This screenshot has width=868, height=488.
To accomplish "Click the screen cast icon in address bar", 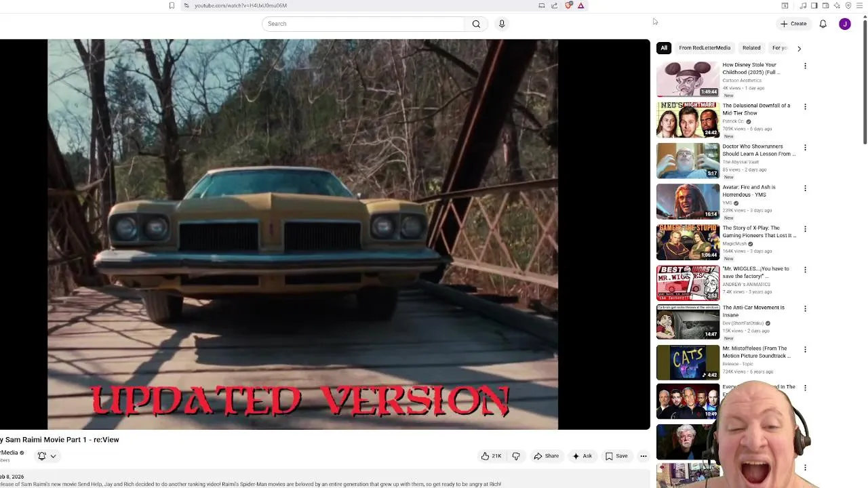I will [x=541, y=5].
